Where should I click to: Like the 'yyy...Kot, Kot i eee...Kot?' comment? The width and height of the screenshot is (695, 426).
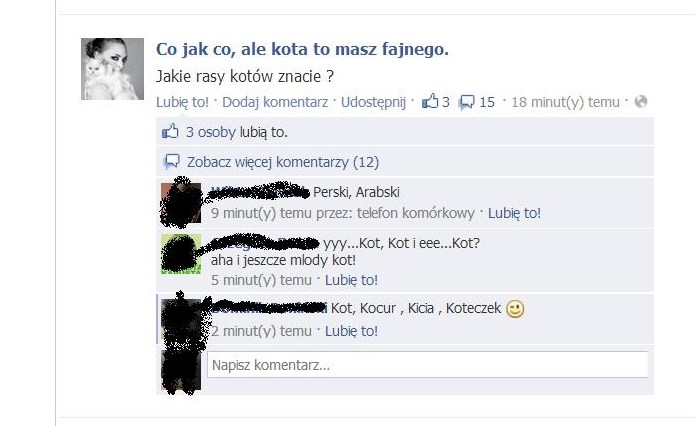351,280
